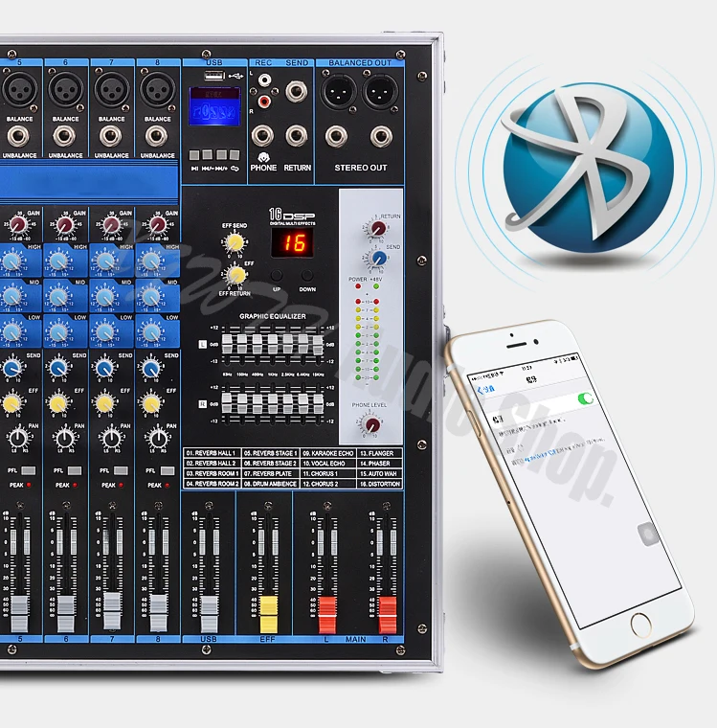Viewport: 717px width, 728px height.
Task: Click the PHONE LEVEL knob
Action: pos(372,424)
